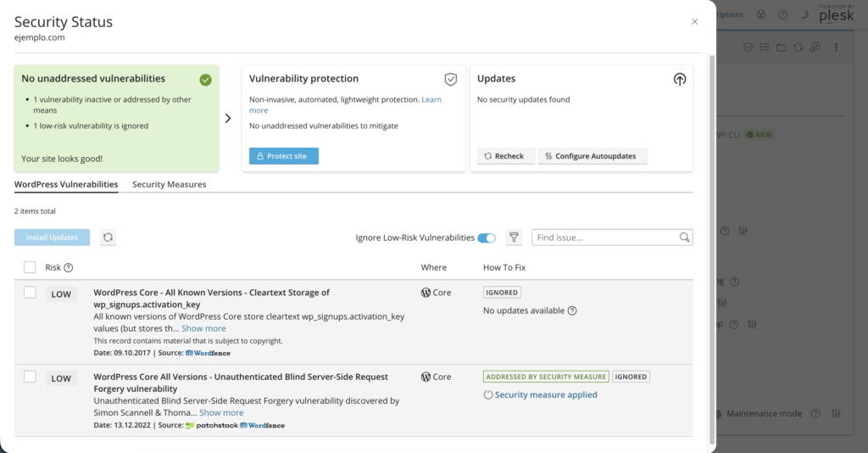868x453 pixels.
Task: Click the shield icon in Vulnerability protection
Action: pyautogui.click(x=451, y=79)
